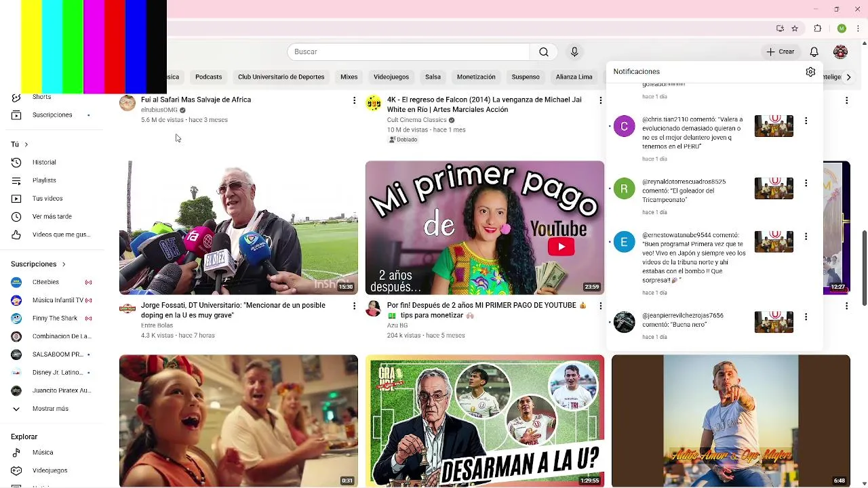This screenshot has height=488, width=868.
Task: Bookmark page with star icon
Action: [x=795, y=28]
